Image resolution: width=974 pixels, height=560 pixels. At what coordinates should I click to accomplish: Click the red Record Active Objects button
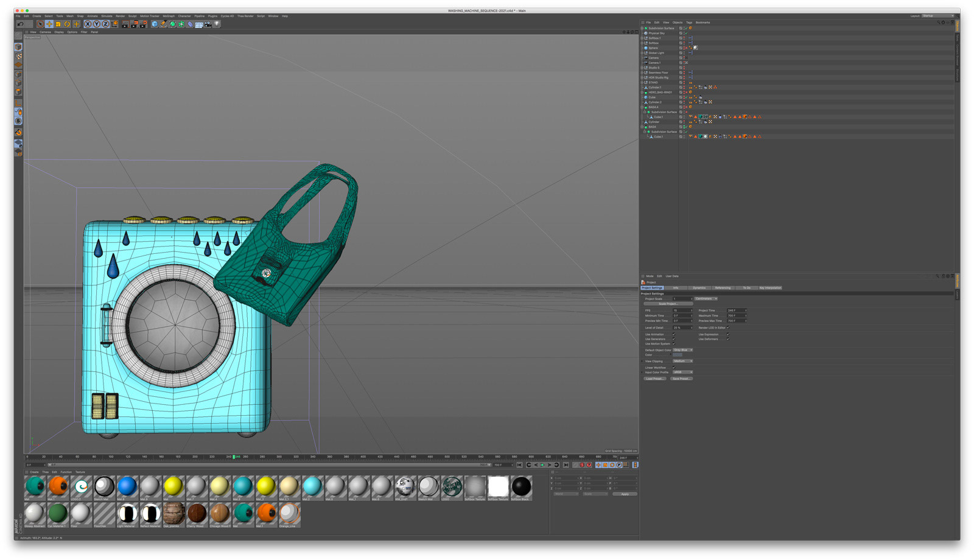tap(582, 465)
